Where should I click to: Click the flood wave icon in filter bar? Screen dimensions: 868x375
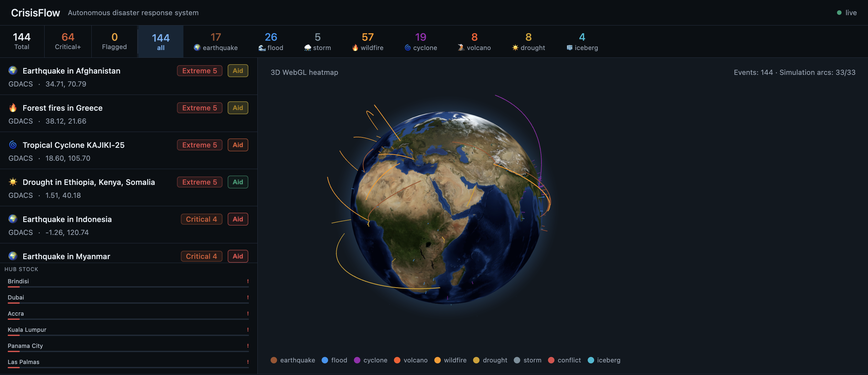point(262,48)
